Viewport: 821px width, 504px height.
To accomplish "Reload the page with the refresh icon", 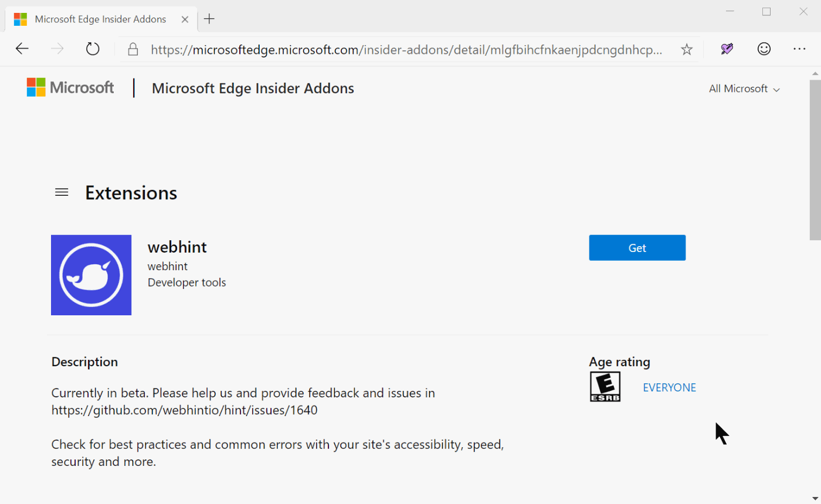I will (x=93, y=49).
